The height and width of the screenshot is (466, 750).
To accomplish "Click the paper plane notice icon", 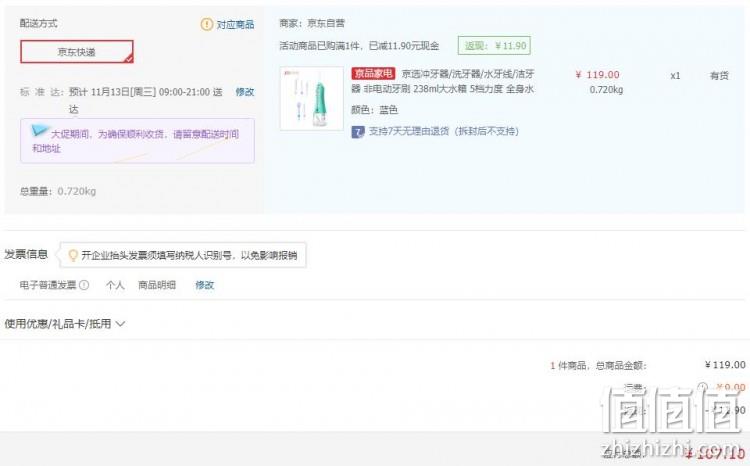I will tap(39, 130).
